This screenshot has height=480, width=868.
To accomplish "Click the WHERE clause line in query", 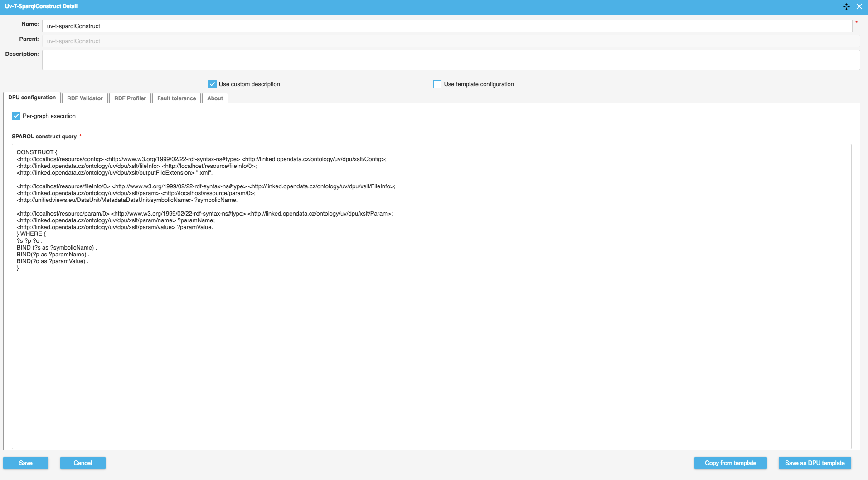I will click(32, 234).
